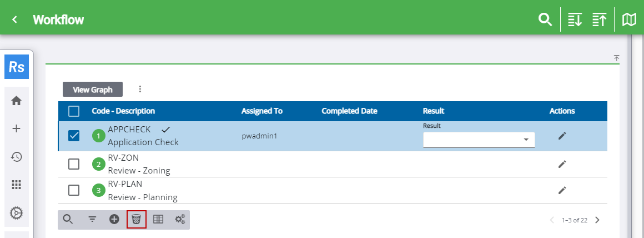644x238 pixels.
Task: Edit the RV-ZON row with pencil icon
Action: pyautogui.click(x=562, y=164)
